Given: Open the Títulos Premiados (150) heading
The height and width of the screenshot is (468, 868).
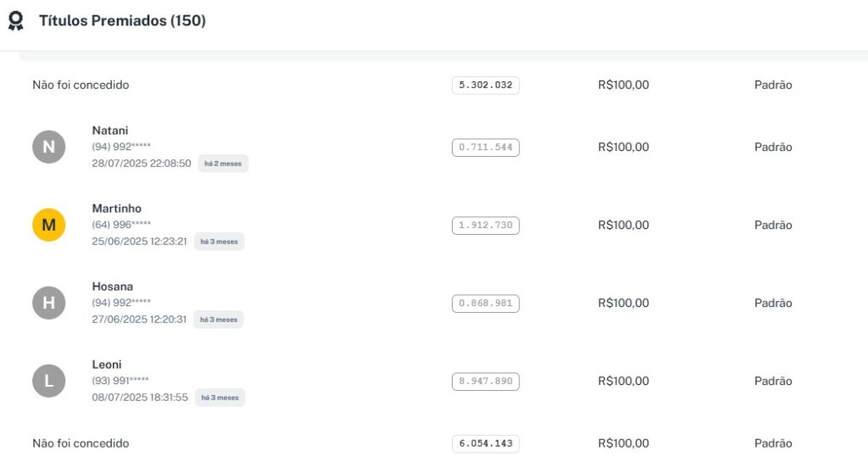Looking at the screenshot, I should click(122, 21).
